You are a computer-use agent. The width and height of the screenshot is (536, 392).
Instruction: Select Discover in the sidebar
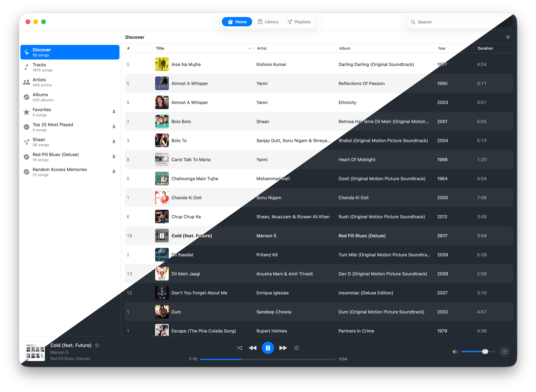[x=70, y=52]
